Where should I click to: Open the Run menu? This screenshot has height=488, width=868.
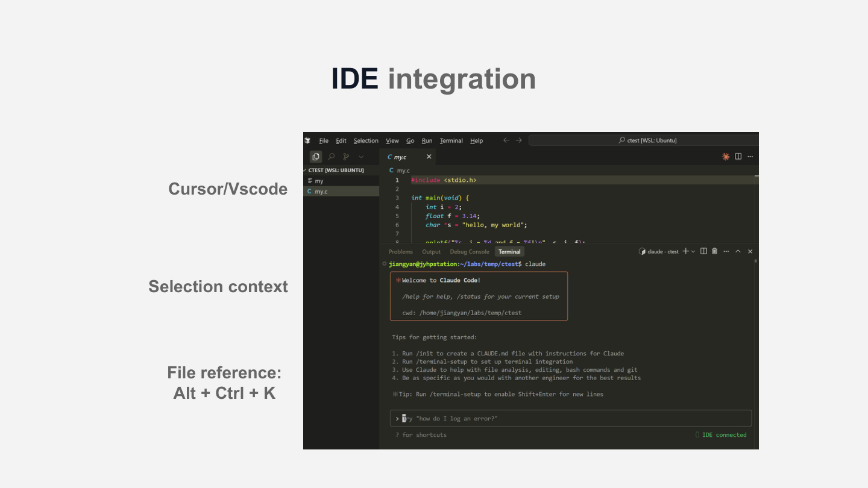click(x=427, y=140)
